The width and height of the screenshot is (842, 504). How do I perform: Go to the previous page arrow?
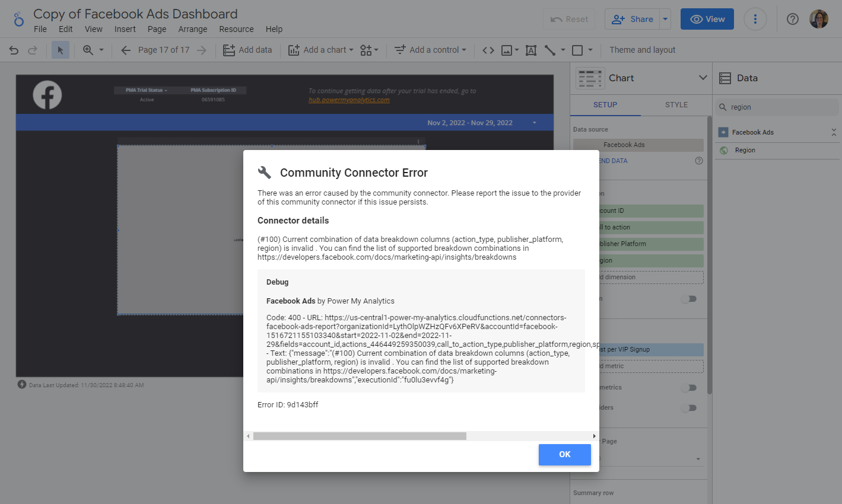126,50
